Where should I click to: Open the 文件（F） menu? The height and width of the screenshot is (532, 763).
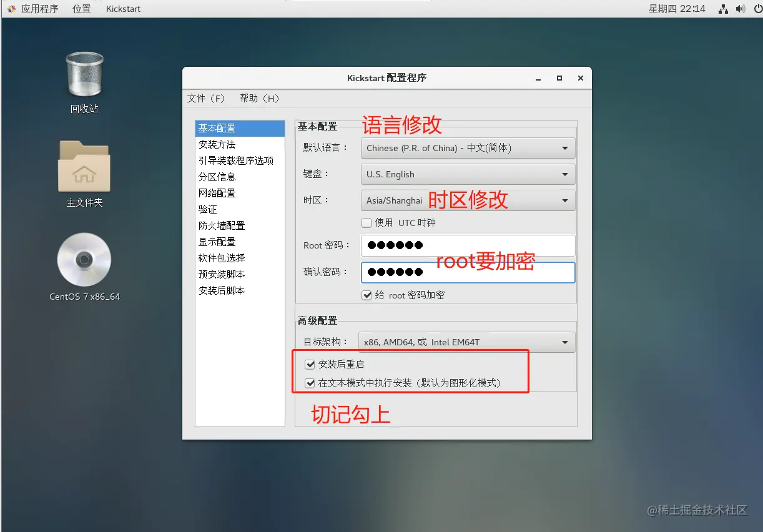coord(206,99)
